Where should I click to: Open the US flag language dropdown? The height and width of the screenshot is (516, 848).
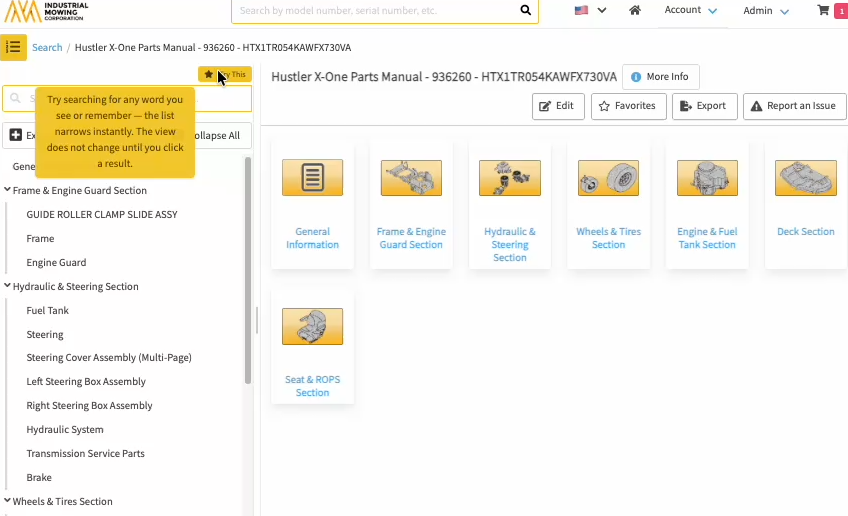tap(590, 11)
